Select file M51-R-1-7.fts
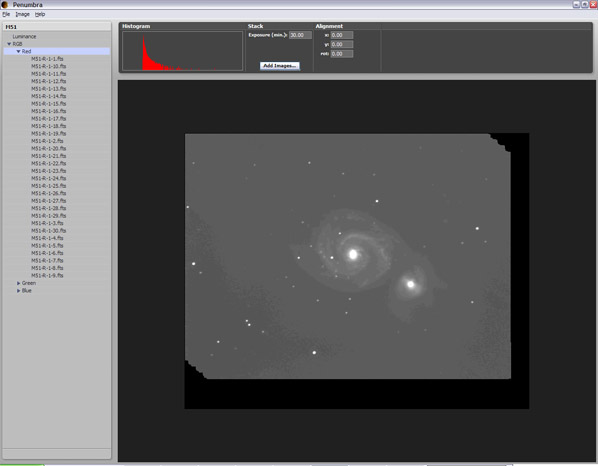Viewport: 598px width, 466px height. coord(47,261)
